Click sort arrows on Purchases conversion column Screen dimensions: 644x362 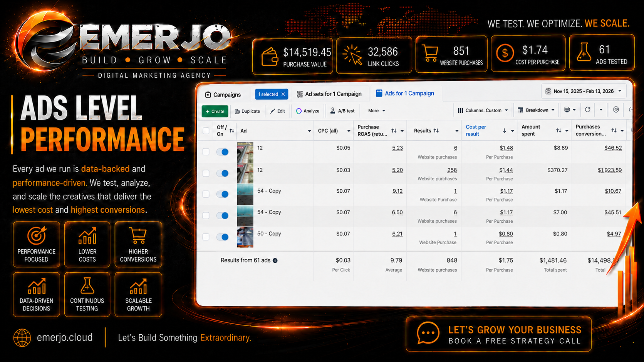(x=614, y=131)
